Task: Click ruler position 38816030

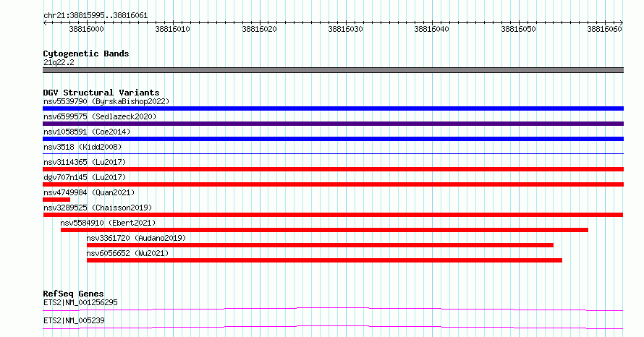Action: 346,29
